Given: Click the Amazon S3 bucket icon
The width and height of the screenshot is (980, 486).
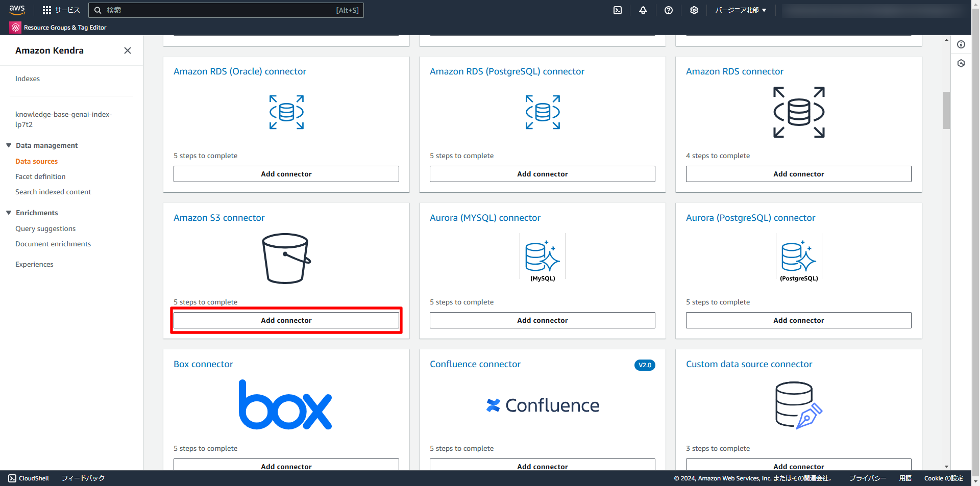Looking at the screenshot, I should 286,258.
